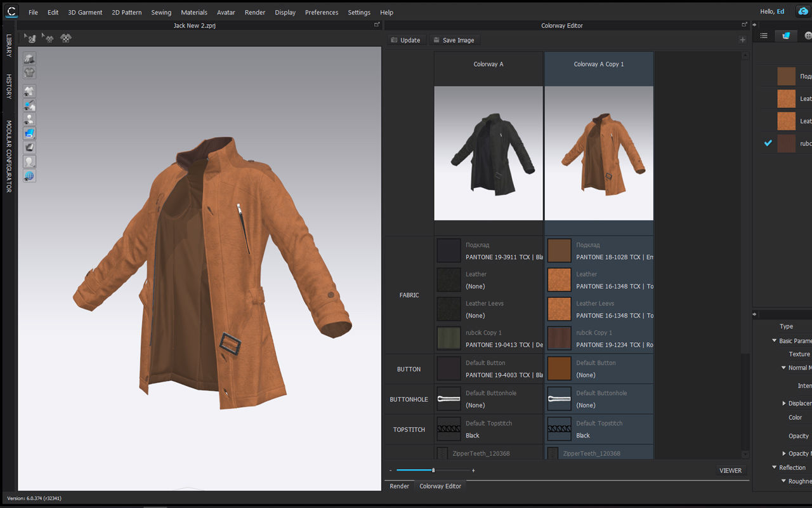Open the Sewing menu
This screenshot has width=812, height=508.
coord(161,12)
